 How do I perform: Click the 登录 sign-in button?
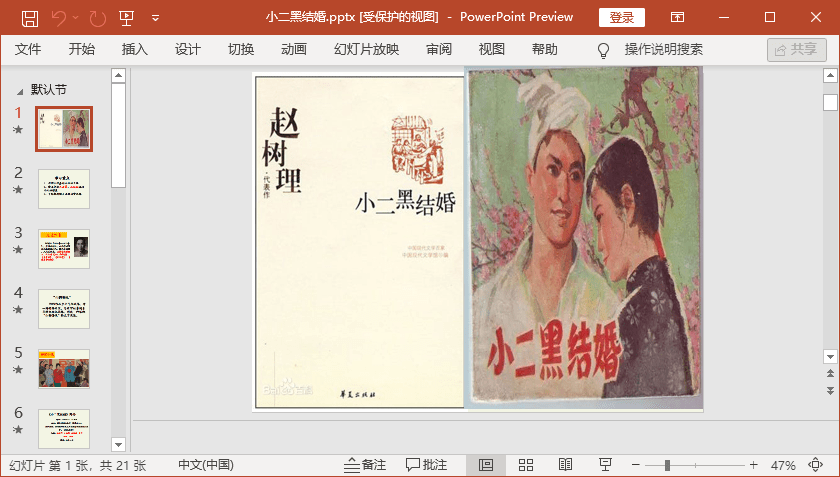621,18
